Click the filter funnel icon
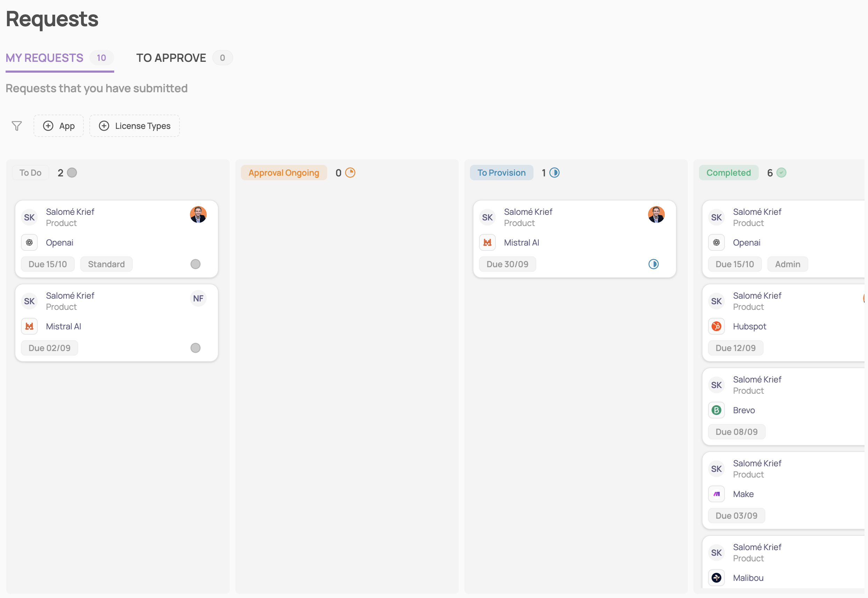The height and width of the screenshot is (598, 868). coord(16,126)
